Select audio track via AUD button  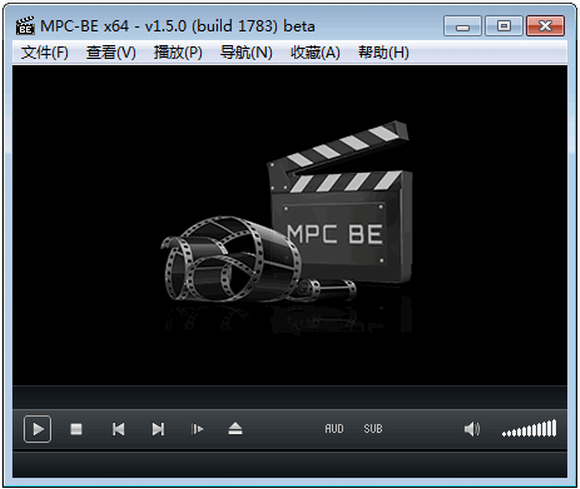point(334,429)
